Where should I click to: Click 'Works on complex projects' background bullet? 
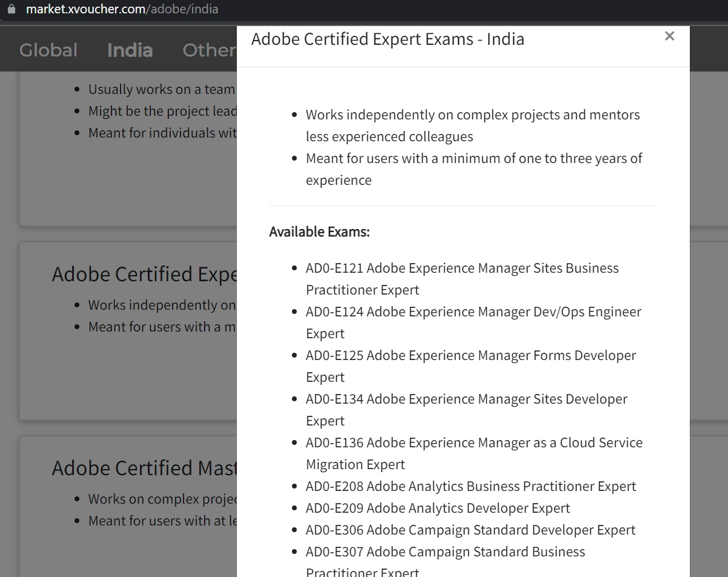pyautogui.click(x=162, y=499)
